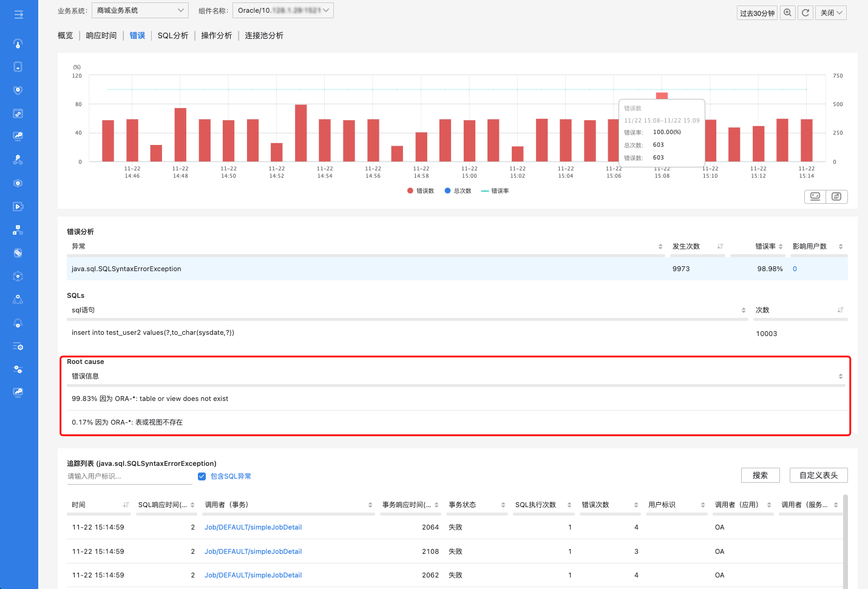Open the video play sidebar icon

(18, 206)
